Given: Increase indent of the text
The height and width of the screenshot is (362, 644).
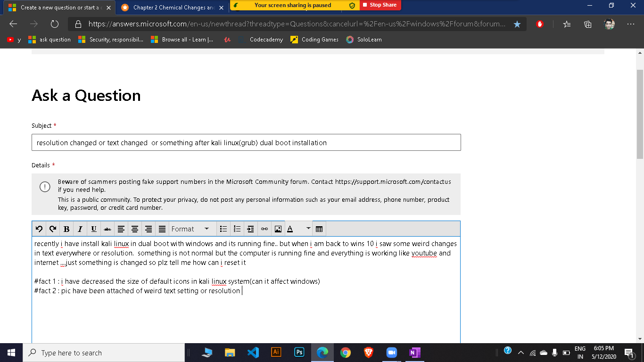Looking at the screenshot, I should (x=251, y=229).
